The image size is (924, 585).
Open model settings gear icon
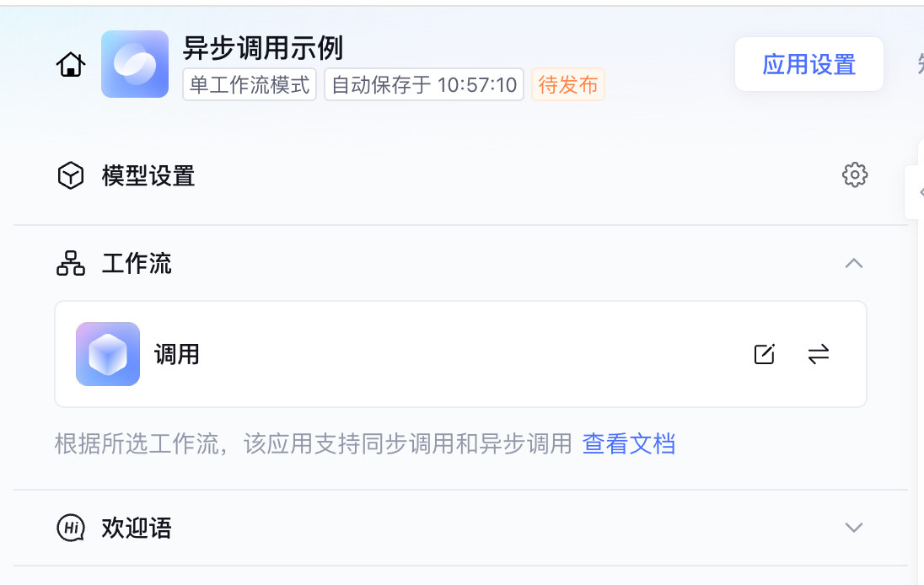(x=855, y=175)
